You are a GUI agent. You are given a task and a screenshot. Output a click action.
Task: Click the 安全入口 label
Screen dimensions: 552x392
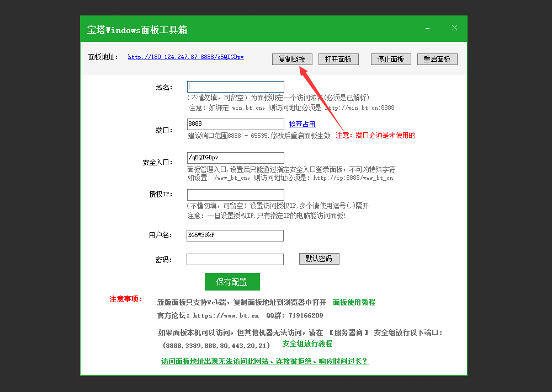[x=157, y=163]
